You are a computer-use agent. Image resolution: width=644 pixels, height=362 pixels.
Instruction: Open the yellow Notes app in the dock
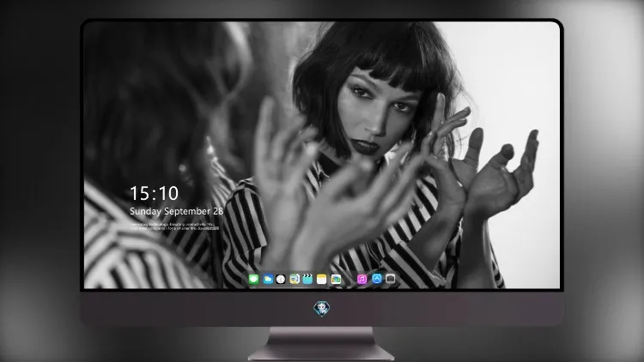tap(322, 280)
